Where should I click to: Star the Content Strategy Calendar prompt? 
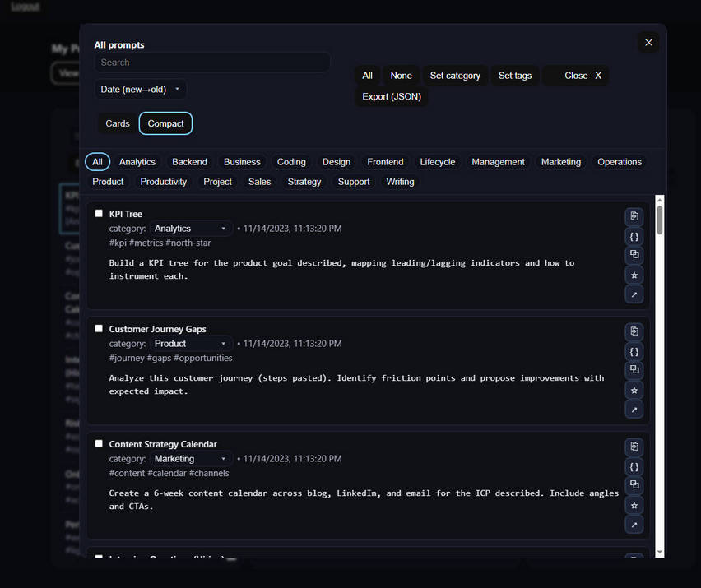634,505
